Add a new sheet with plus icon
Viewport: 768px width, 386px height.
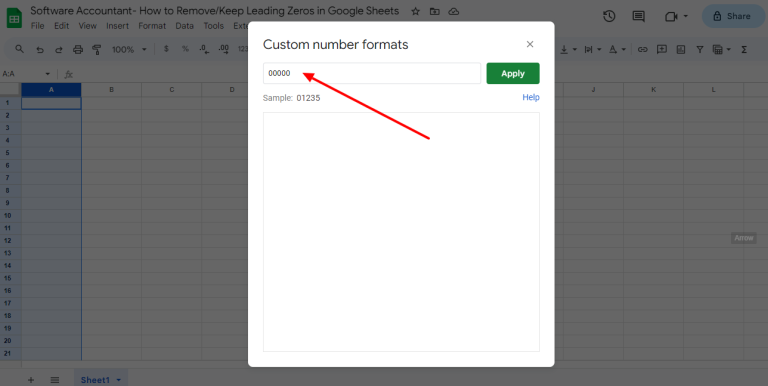31,380
